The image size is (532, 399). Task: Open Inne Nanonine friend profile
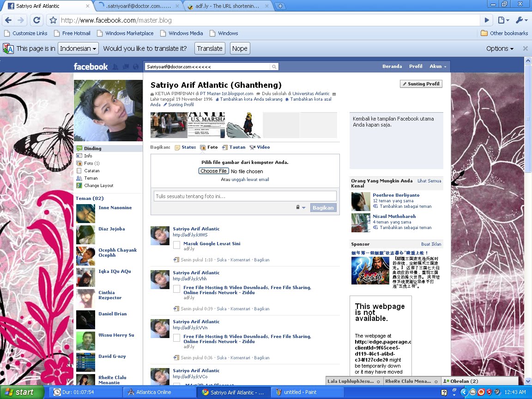115,208
